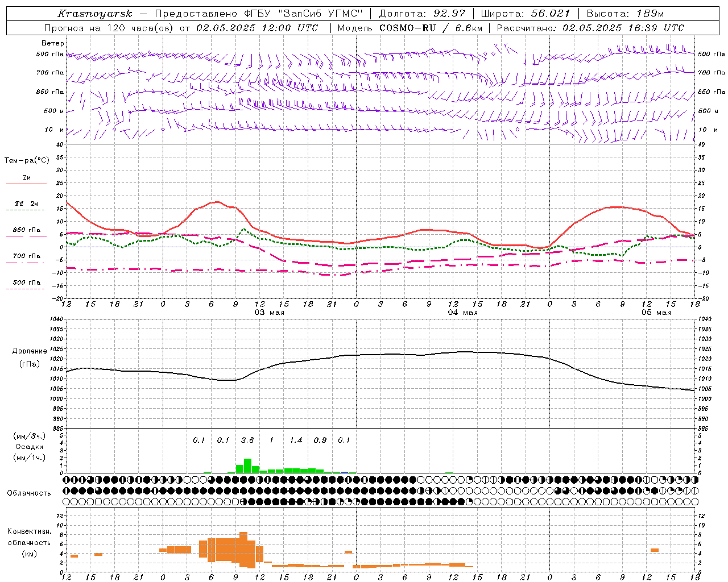
Task: Click the '05 мая' date label
Action: pos(656,313)
